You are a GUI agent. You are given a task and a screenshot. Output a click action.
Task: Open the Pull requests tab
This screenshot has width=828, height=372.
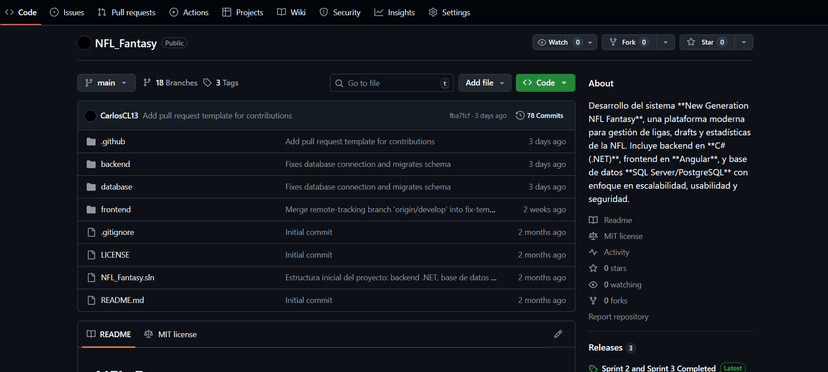pyautogui.click(x=127, y=12)
